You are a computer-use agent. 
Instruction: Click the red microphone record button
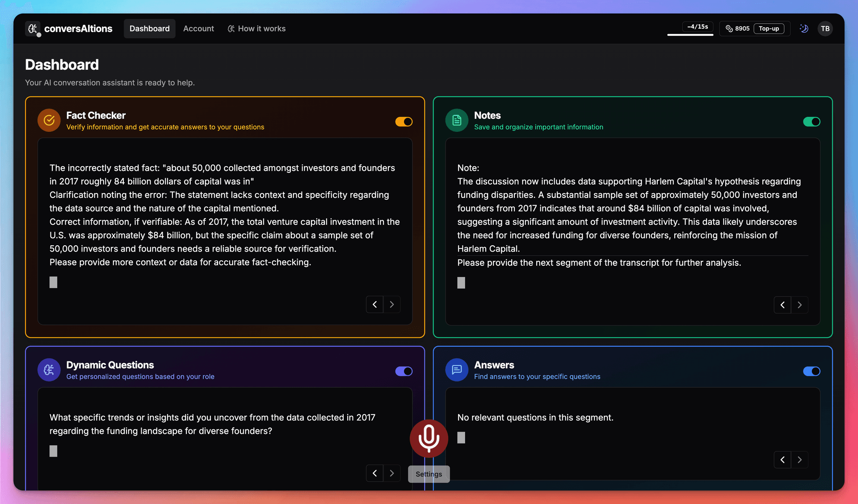click(x=429, y=438)
